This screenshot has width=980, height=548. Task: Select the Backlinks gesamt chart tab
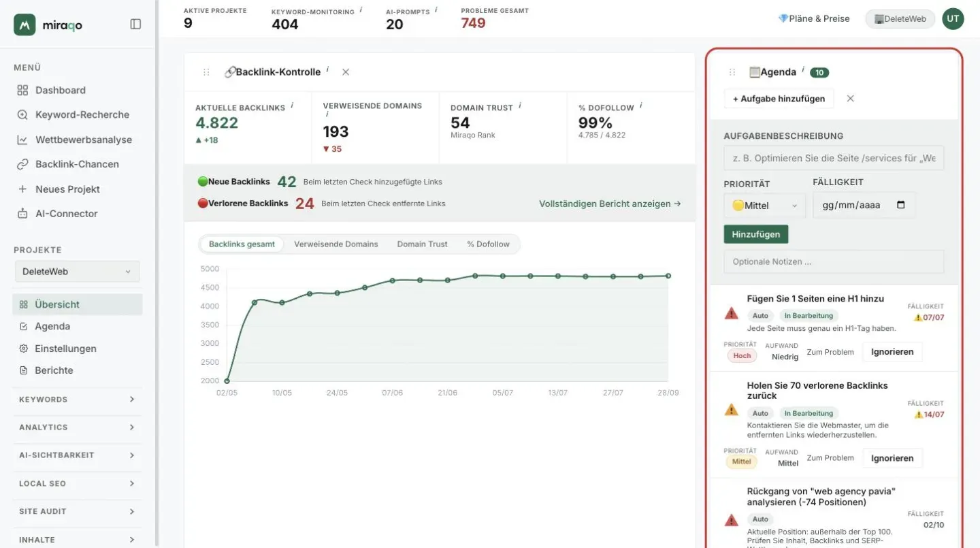[x=242, y=244]
